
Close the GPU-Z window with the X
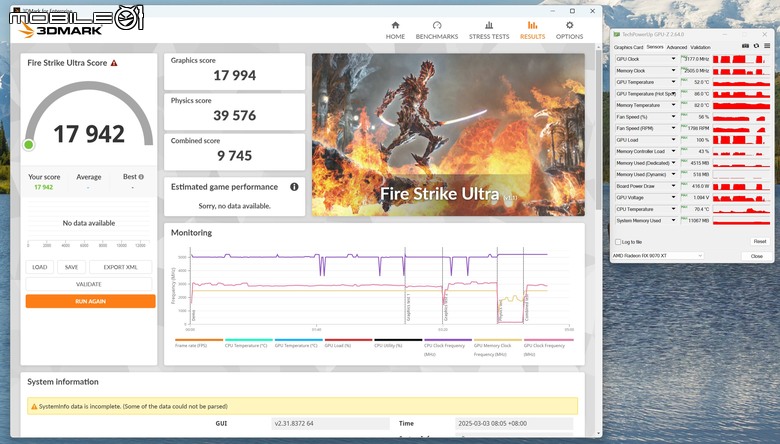coord(764,34)
